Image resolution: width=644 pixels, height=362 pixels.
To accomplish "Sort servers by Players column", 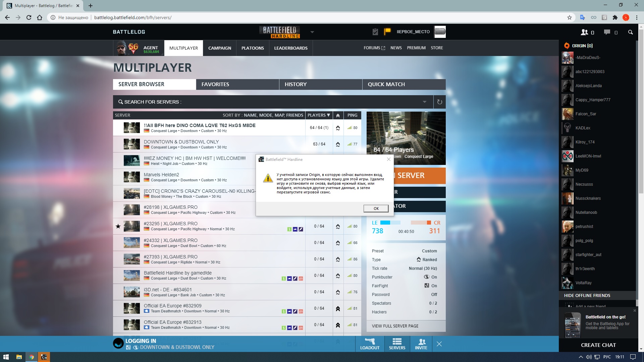I will click(x=319, y=115).
